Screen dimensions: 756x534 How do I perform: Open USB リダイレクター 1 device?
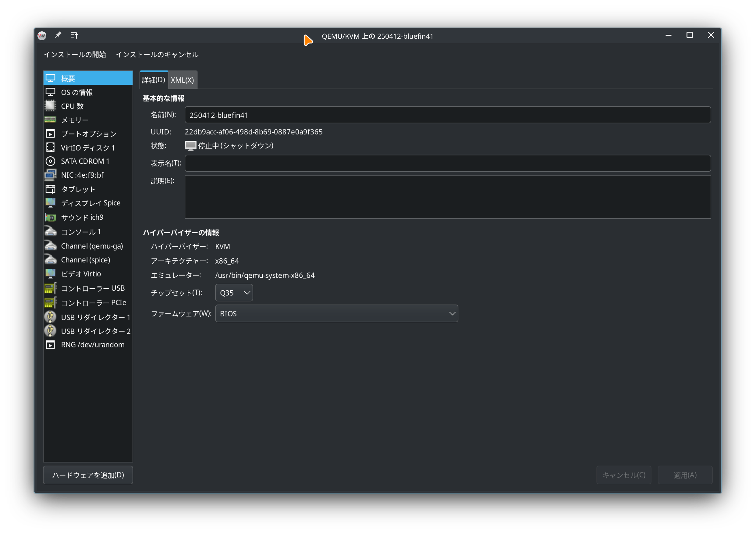95,317
